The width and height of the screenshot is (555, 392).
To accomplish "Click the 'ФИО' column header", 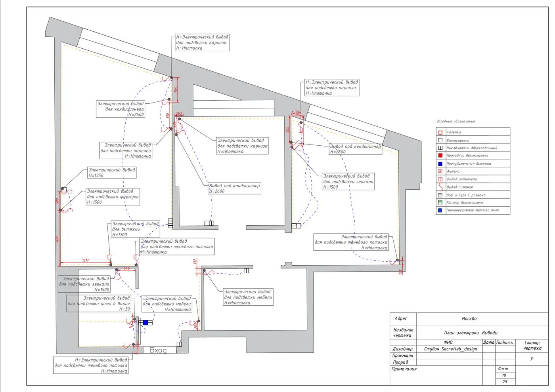I will (x=448, y=343).
